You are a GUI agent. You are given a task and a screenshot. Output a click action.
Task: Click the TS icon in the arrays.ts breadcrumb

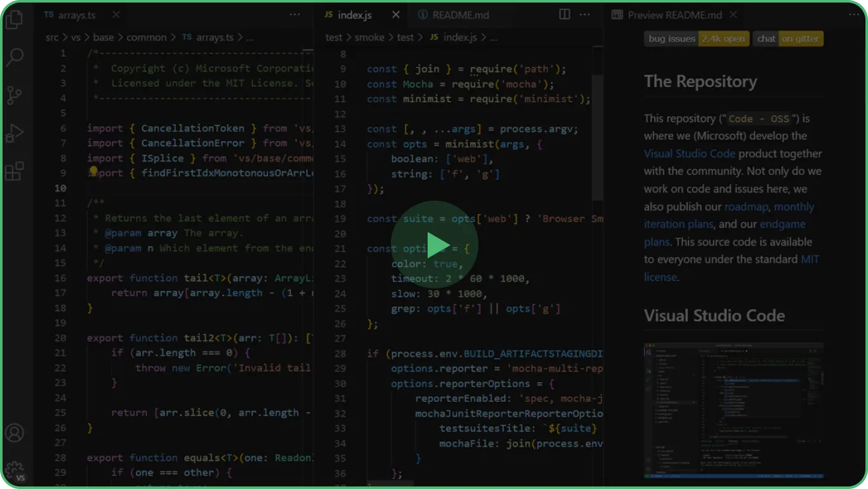tap(187, 37)
